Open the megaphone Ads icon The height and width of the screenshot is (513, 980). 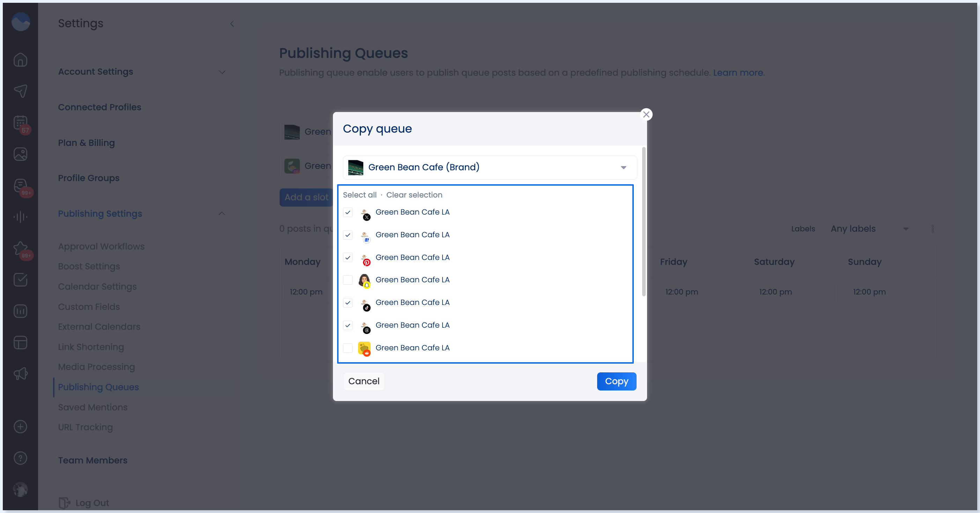tap(20, 374)
